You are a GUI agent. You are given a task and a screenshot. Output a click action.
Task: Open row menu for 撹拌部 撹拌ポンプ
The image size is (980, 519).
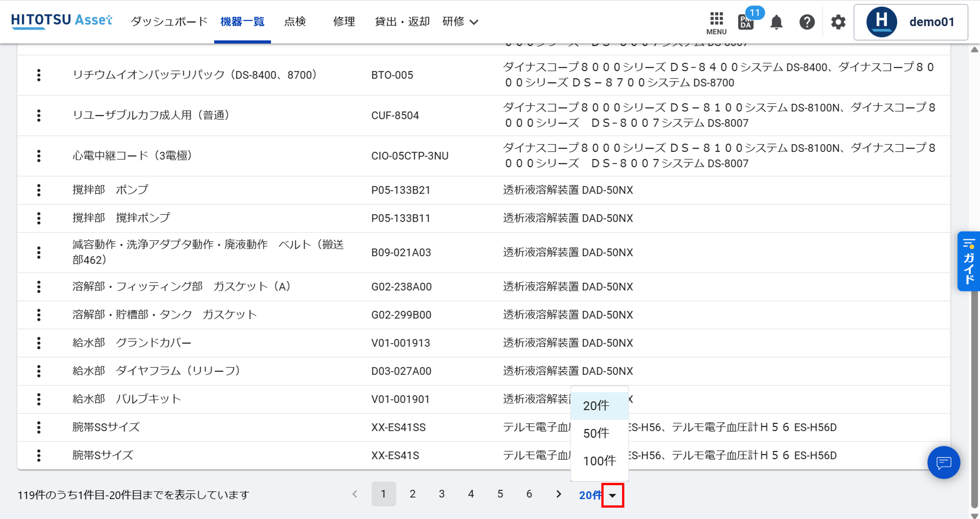39,218
